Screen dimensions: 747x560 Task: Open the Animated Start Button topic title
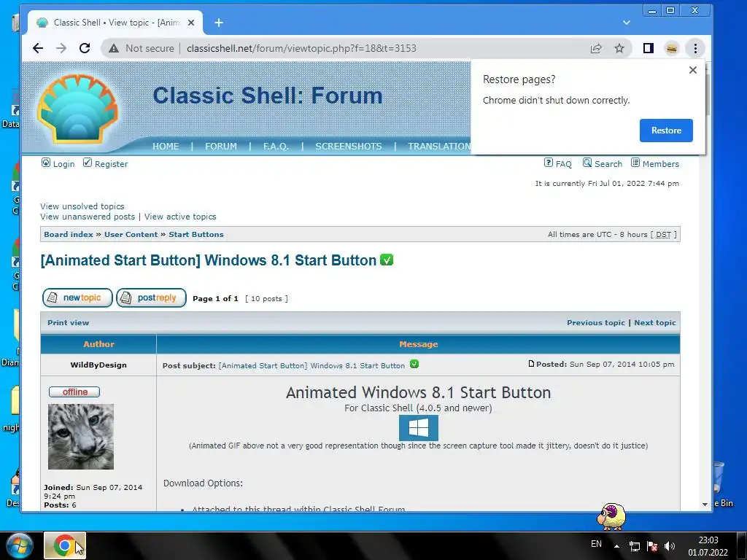(209, 260)
